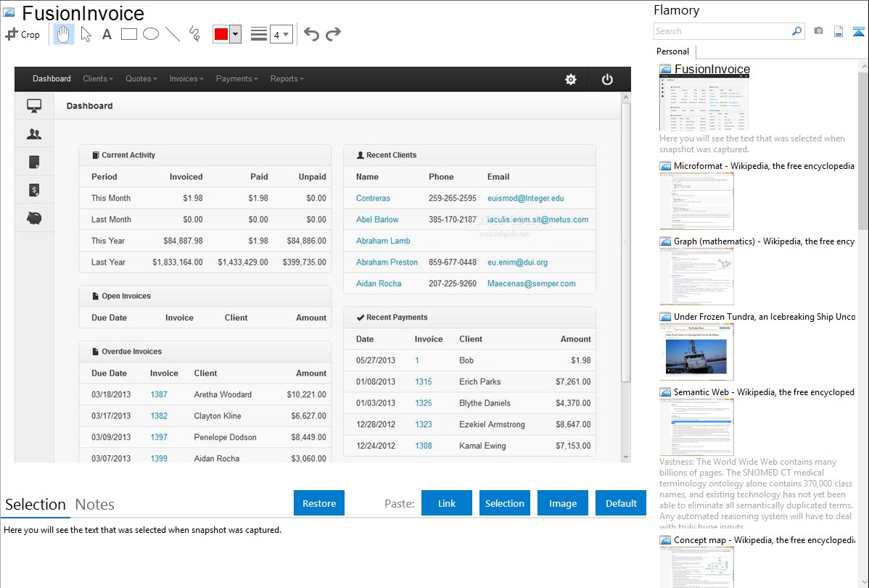Open the line width 4 dropdown
869x588 pixels.
click(281, 34)
